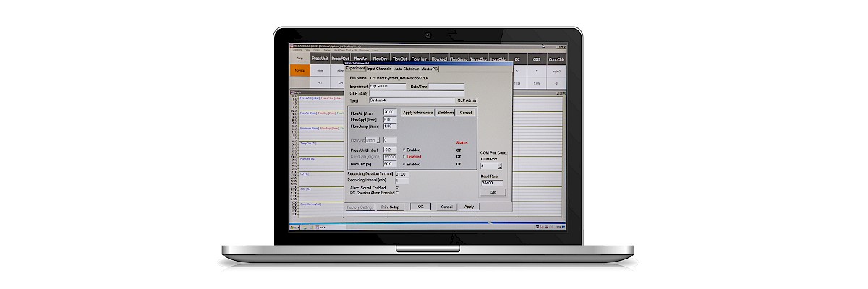The width and height of the screenshot is (868, 289).
Task: Select the Master/PC tab
Action: [x=431, y=69]
